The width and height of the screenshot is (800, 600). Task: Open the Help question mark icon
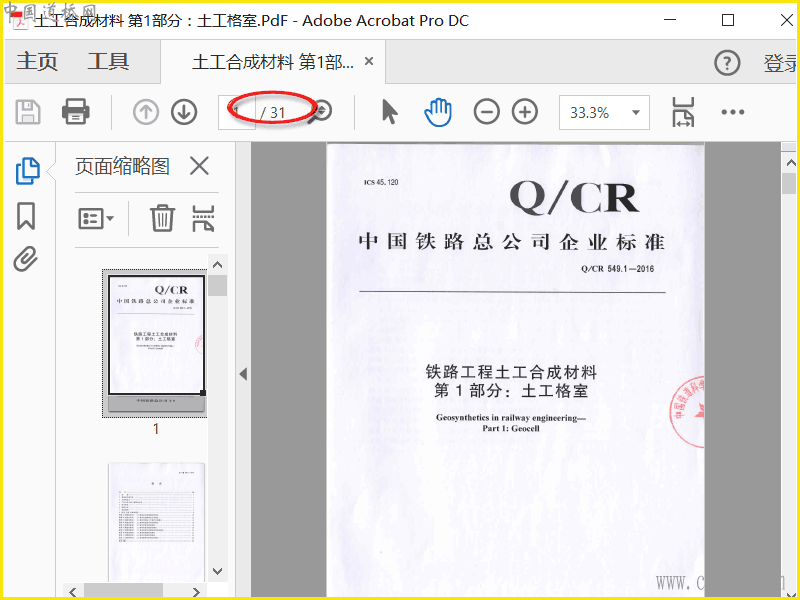pos(727,63)
